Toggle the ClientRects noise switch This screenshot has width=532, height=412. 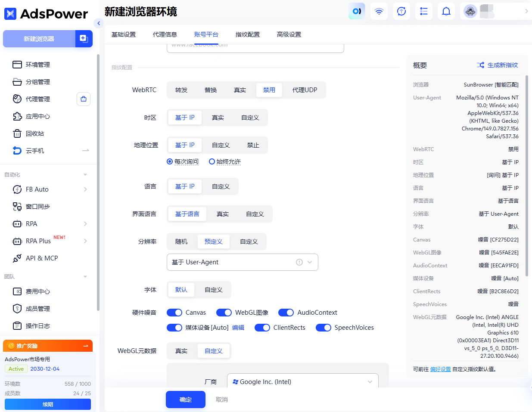[x=262, y=328]
